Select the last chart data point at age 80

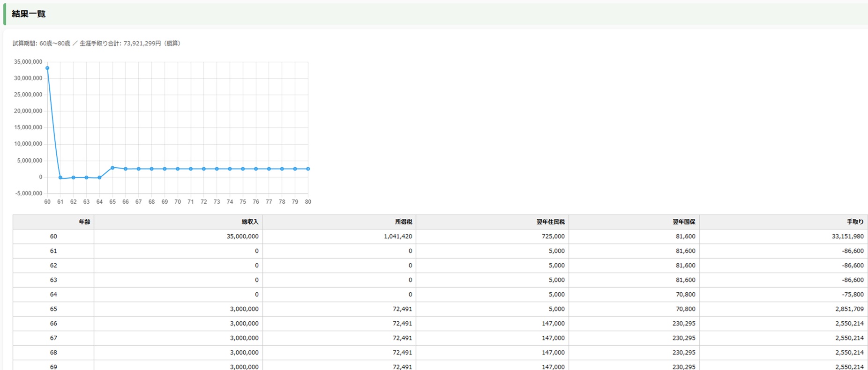(x=308, y=169)
